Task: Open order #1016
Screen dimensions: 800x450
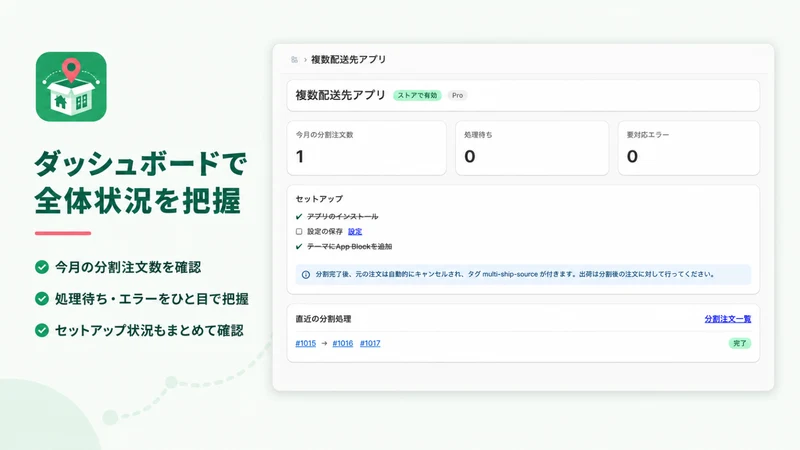Action: 343,343
